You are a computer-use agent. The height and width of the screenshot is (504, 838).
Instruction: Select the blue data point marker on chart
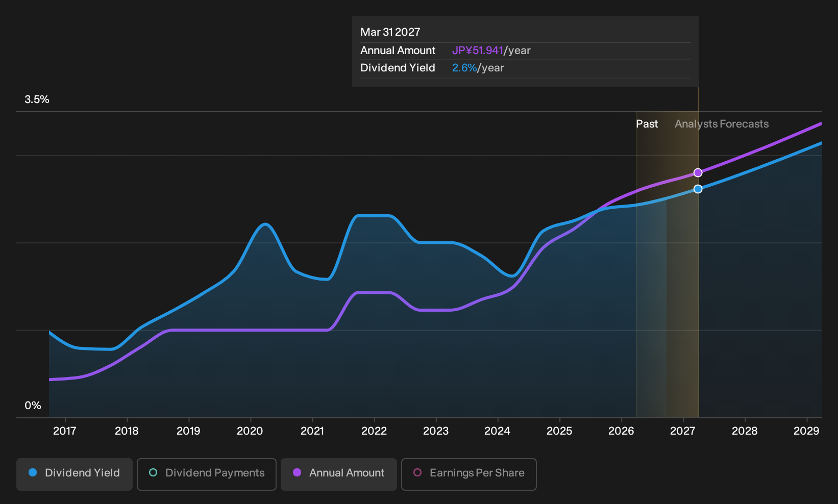pos(698,189)
